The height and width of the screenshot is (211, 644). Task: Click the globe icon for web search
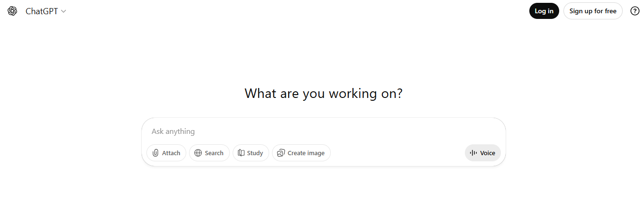tap(198, 153)
